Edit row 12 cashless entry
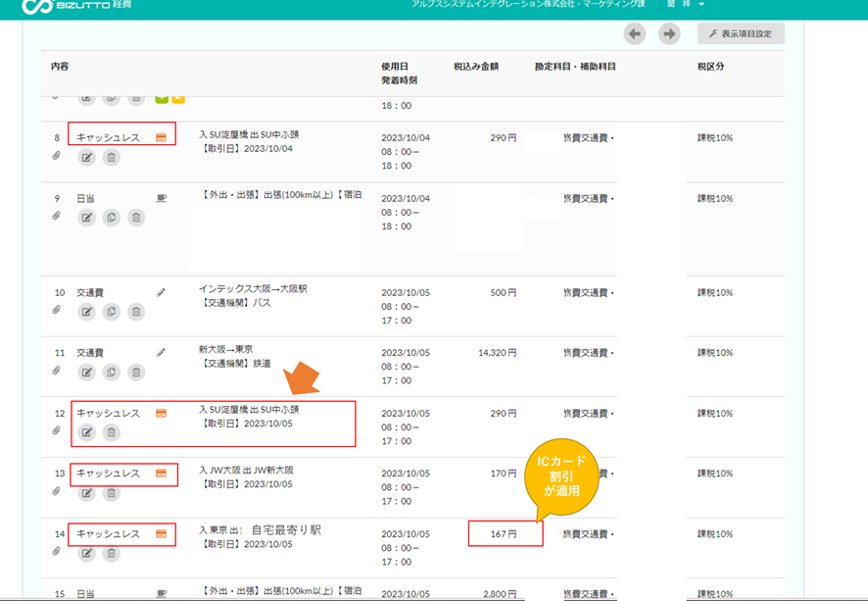868x601 pixels. [x=86, y=432]
